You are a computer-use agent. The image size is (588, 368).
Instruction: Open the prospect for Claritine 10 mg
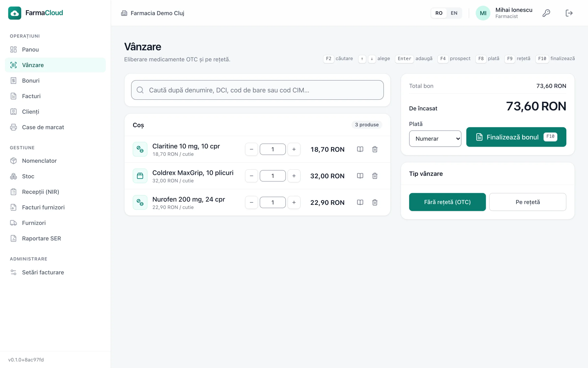360,149
